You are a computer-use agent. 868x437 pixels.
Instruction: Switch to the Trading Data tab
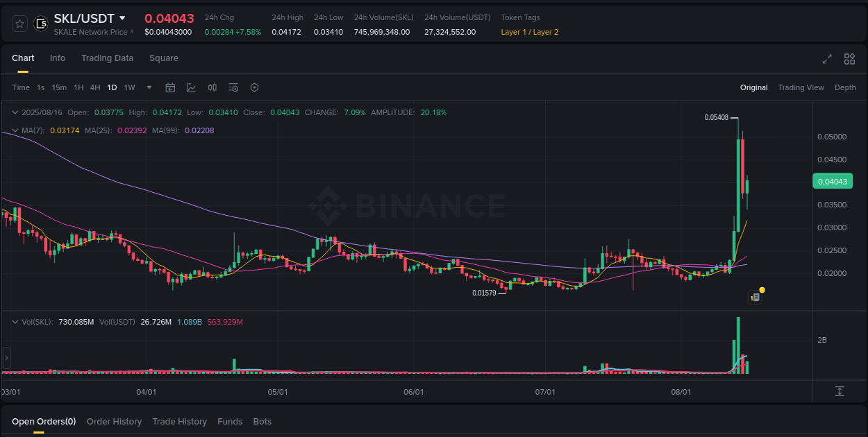point(107,58)
